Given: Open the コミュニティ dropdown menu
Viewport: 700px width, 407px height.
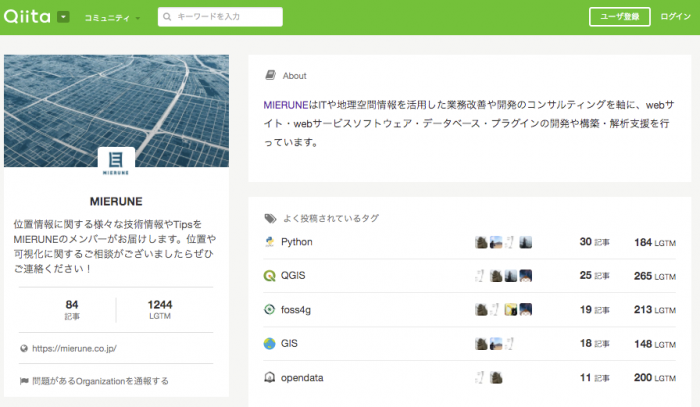Looking at the screenshot, I should click(x=112, y=18).
